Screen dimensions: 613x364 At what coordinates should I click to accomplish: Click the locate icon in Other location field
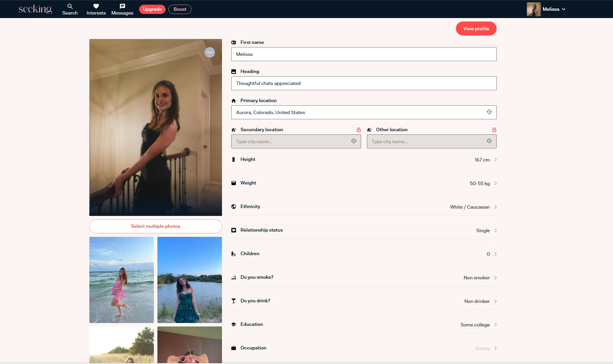click(x=489, y=141)
